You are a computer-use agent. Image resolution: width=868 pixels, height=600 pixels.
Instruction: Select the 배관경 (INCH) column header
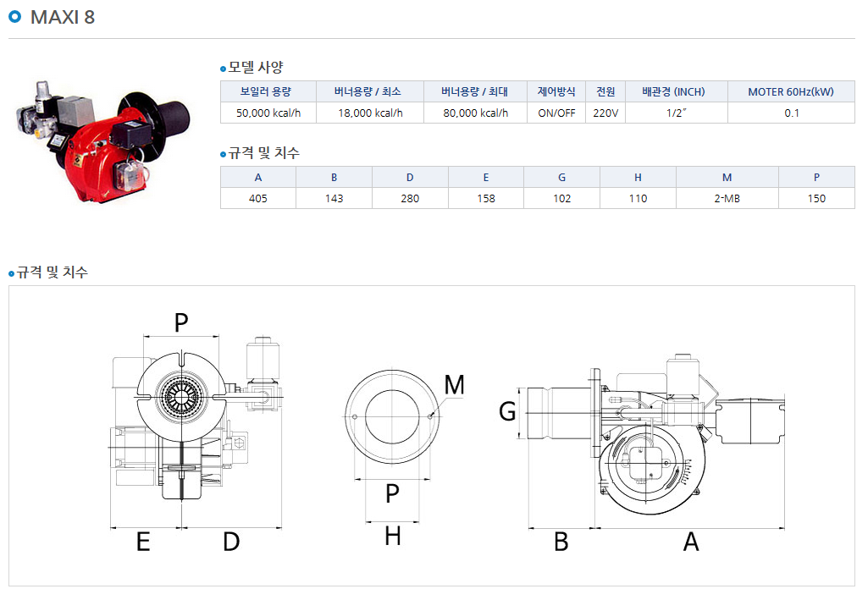676,91
